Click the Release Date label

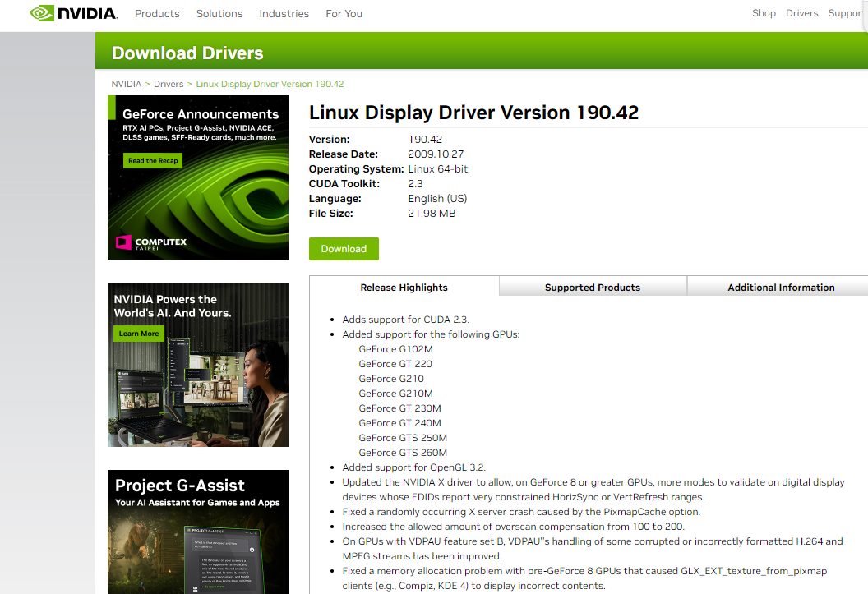pyautogui.click(x=344, y=154)
